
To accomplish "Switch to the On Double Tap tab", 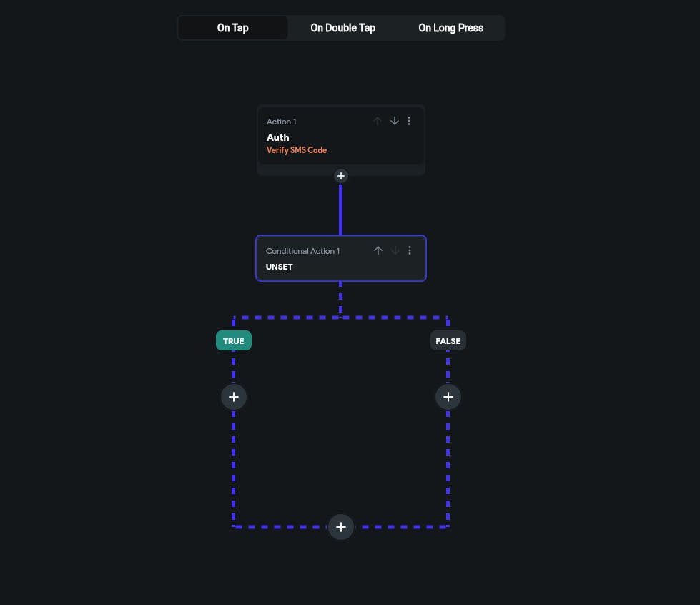I will 342,28.
